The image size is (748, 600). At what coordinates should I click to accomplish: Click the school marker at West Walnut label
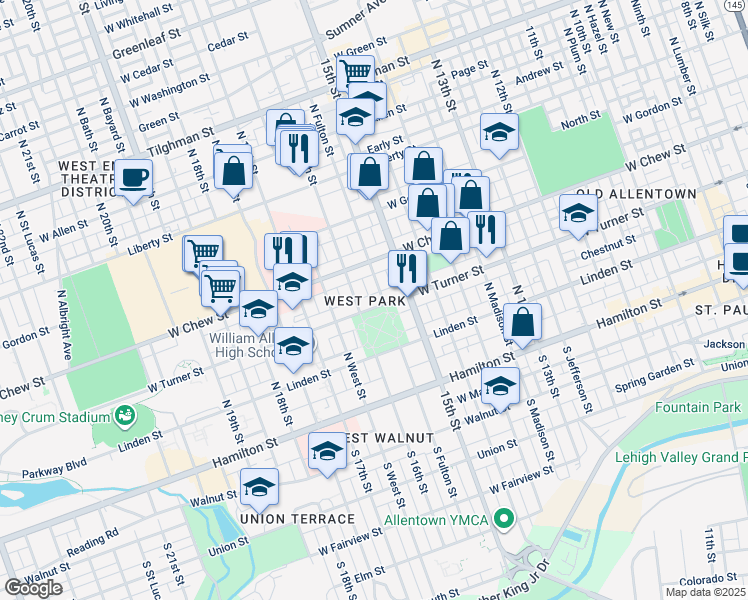tap(327, 451)
